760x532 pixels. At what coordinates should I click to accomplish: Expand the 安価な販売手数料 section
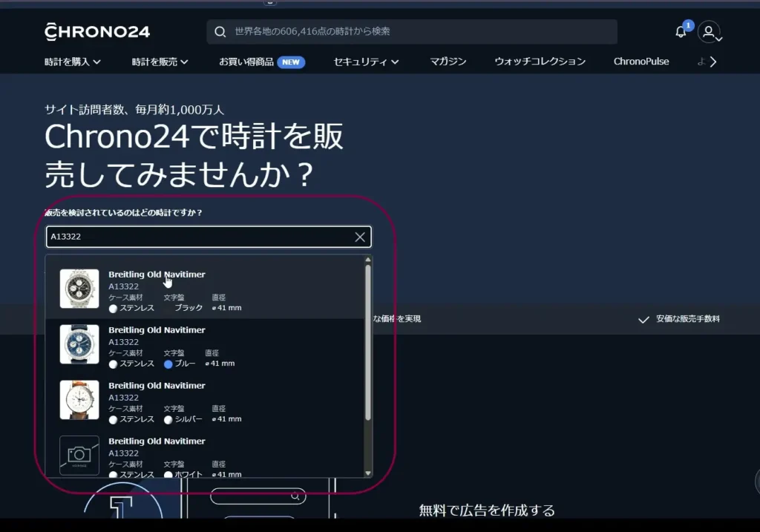pos(679,319)
